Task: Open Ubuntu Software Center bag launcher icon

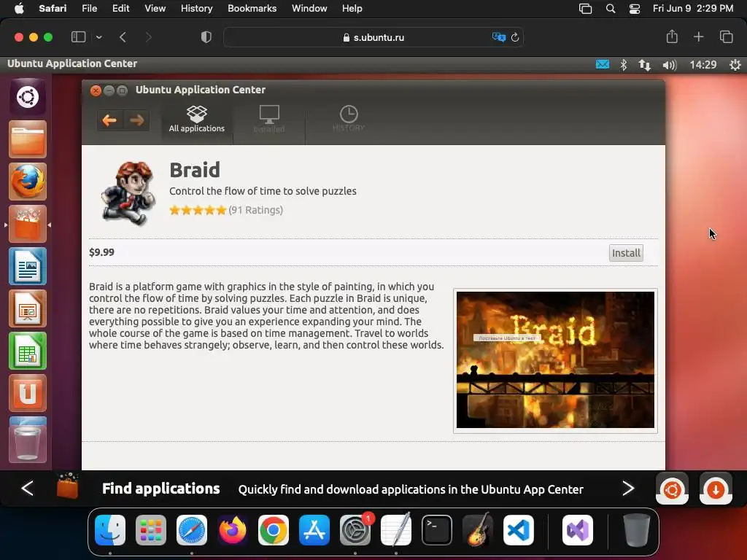Action: click(x=28, y=224)
